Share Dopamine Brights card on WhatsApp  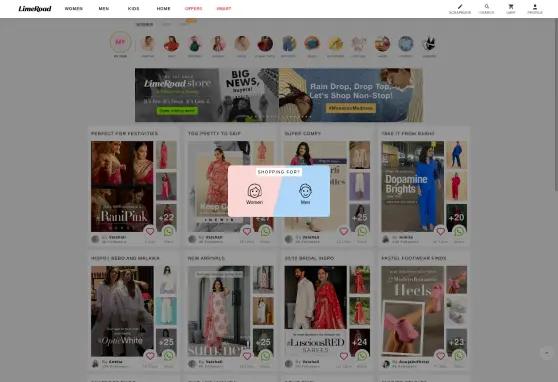click(x=459, y=231)
